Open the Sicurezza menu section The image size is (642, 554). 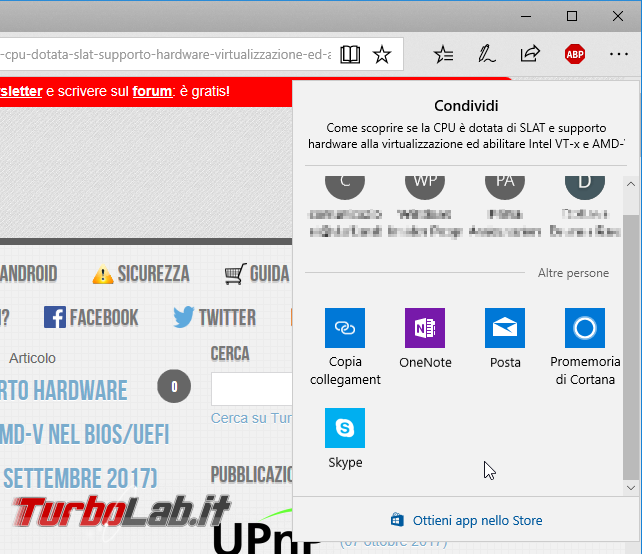(141, 274)
